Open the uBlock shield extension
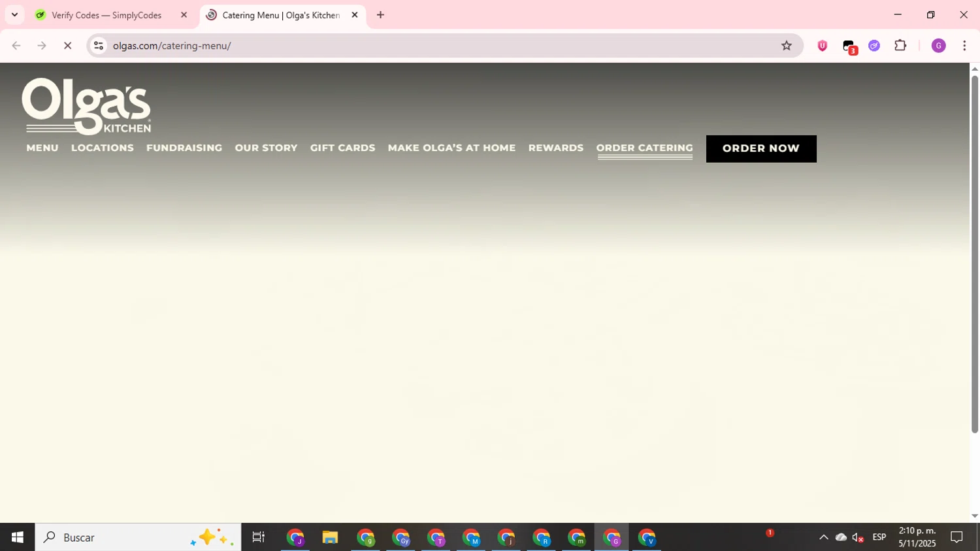Viewport: 980px width, 551px height. point(822,46)
